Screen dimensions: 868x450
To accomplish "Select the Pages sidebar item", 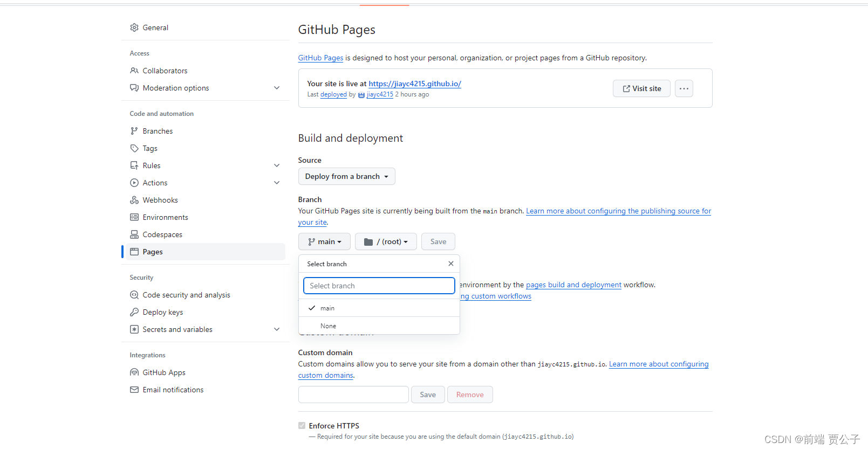I will click(205, 252).
